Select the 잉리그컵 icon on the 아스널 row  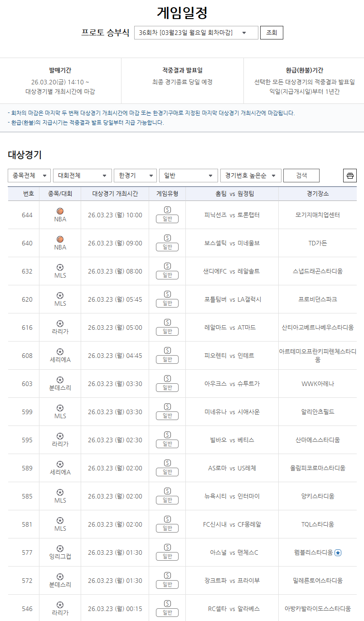[59, 549]
